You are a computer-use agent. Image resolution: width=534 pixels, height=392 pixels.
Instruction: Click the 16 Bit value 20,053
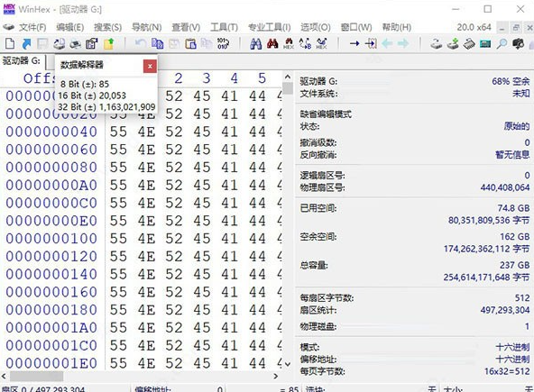pos(113,96)
